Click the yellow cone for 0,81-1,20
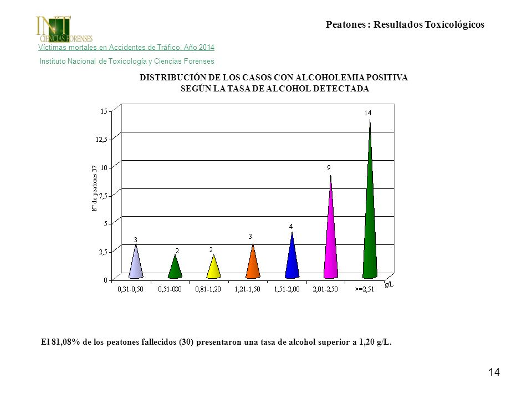 tap(214, 267)
